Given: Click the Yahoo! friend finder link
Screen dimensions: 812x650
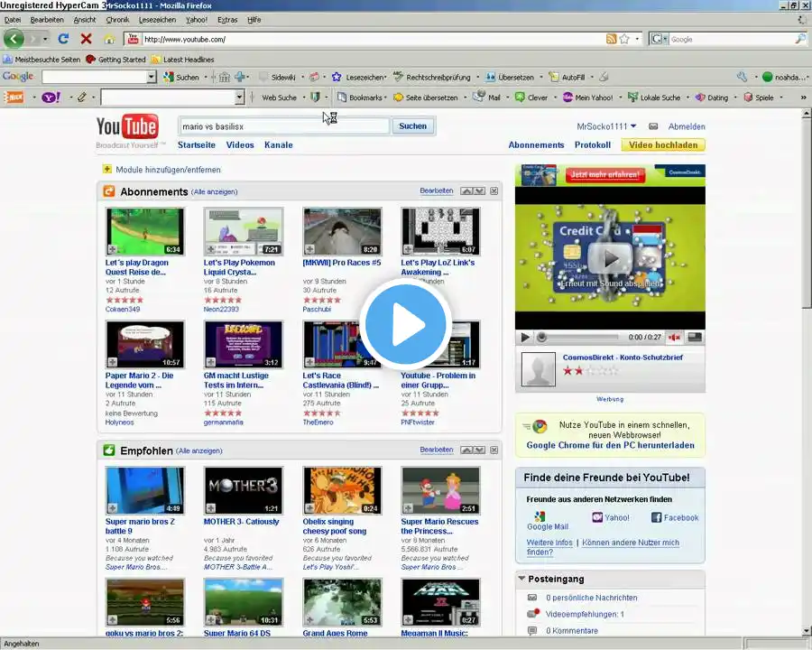Looking at the screenshot, I should pyautogui.click(x=611, y=517).
